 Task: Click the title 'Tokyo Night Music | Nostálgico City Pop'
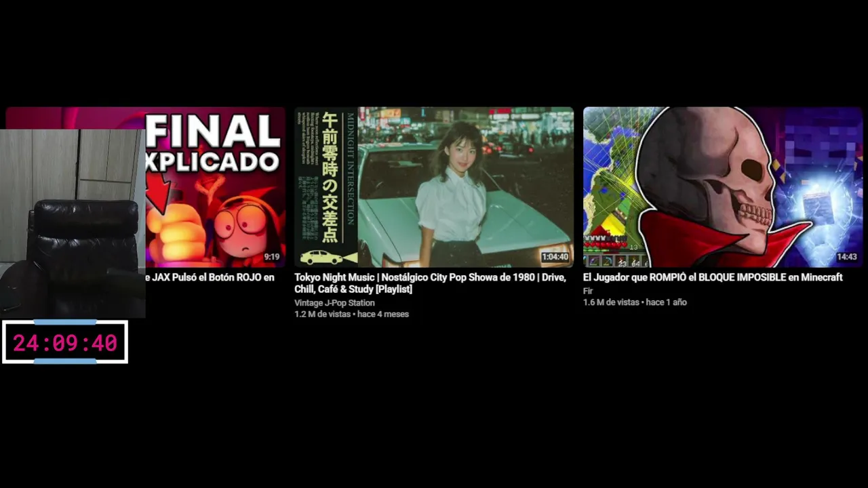pos(430,283)
